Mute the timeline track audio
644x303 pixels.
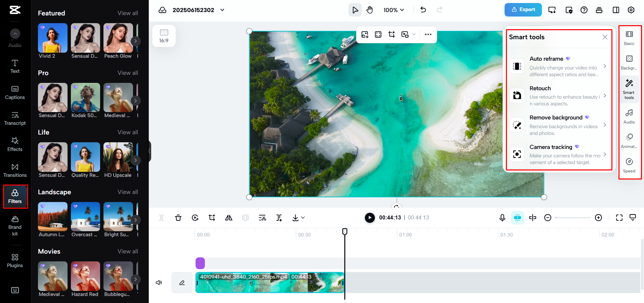pyautogui.click(x=159, y=283)
